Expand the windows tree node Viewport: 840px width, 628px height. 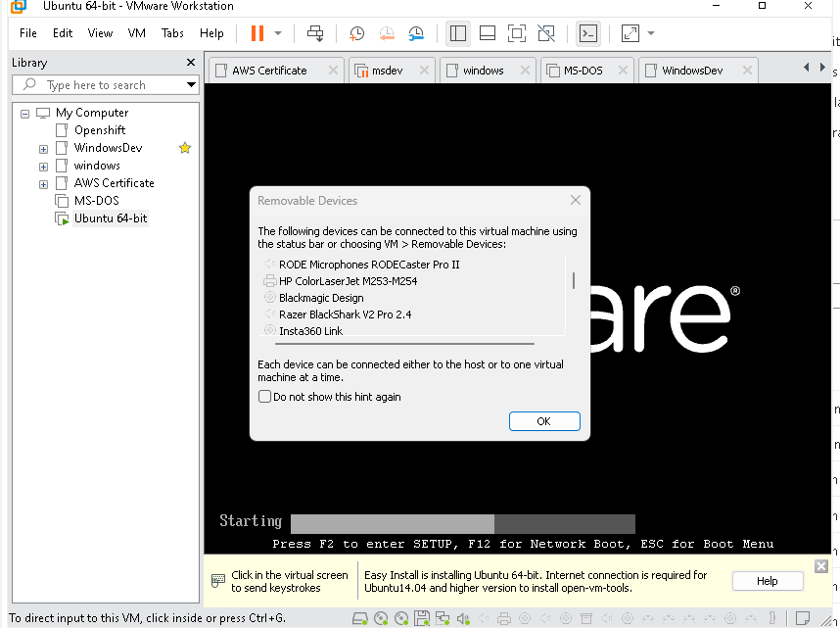click(43, 167)
